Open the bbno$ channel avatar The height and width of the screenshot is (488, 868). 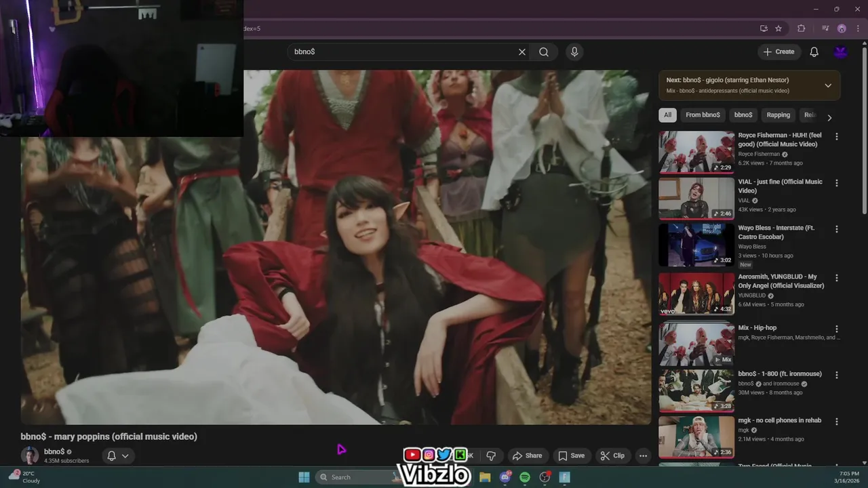30,455
